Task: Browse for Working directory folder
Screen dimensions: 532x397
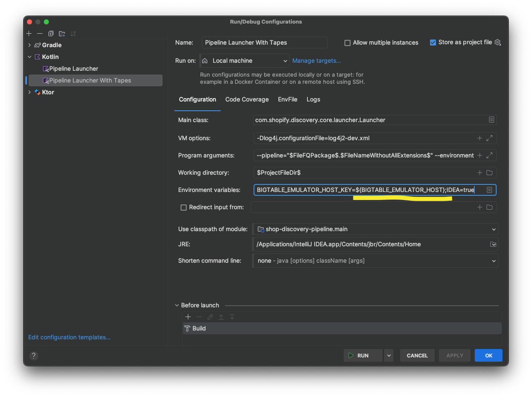Action: click(x=489, y=173)
